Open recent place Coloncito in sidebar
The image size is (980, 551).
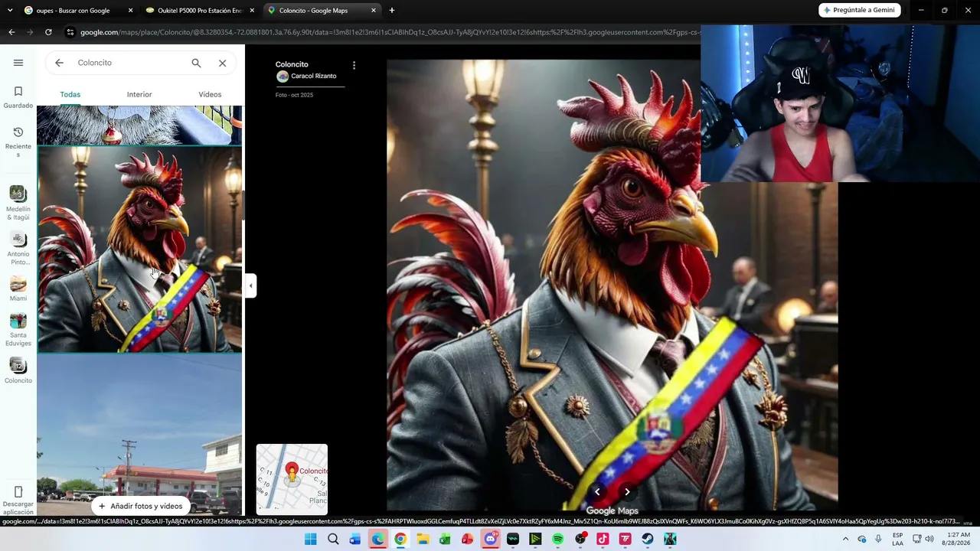(x=18, y=370)
